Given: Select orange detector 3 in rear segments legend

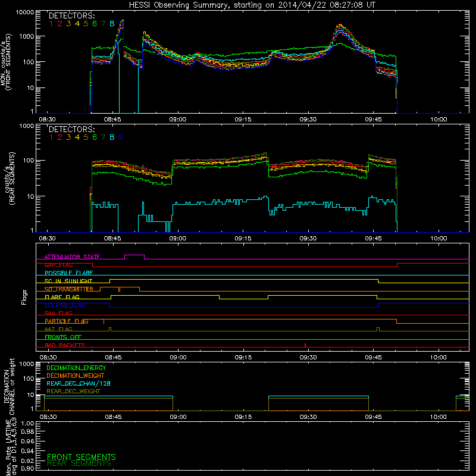Looking at the screenshot, I should (68, 137).
